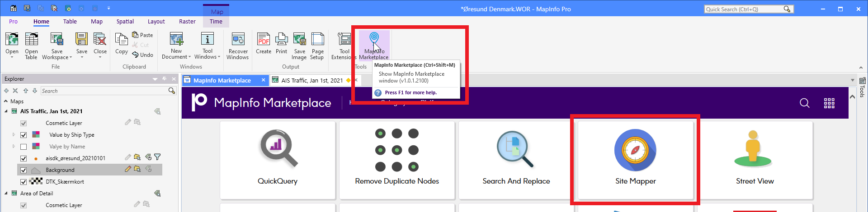Click the editable pencil icon on Background layer
The image size is (868, 212).
coord(128,169)
